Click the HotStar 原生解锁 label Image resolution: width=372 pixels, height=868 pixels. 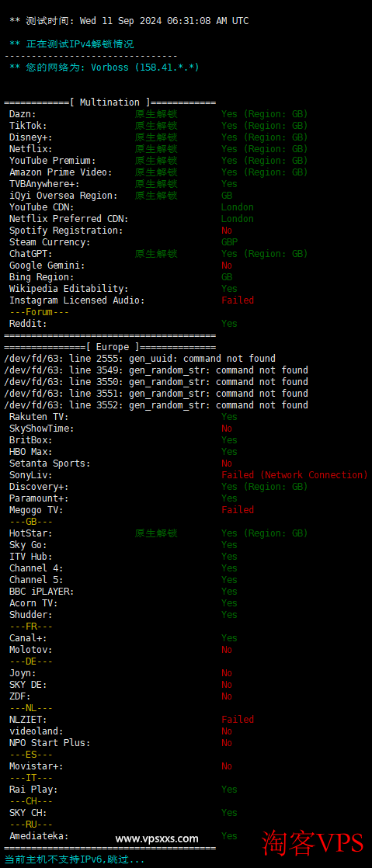pyautogui.click(x=156, y=533)
